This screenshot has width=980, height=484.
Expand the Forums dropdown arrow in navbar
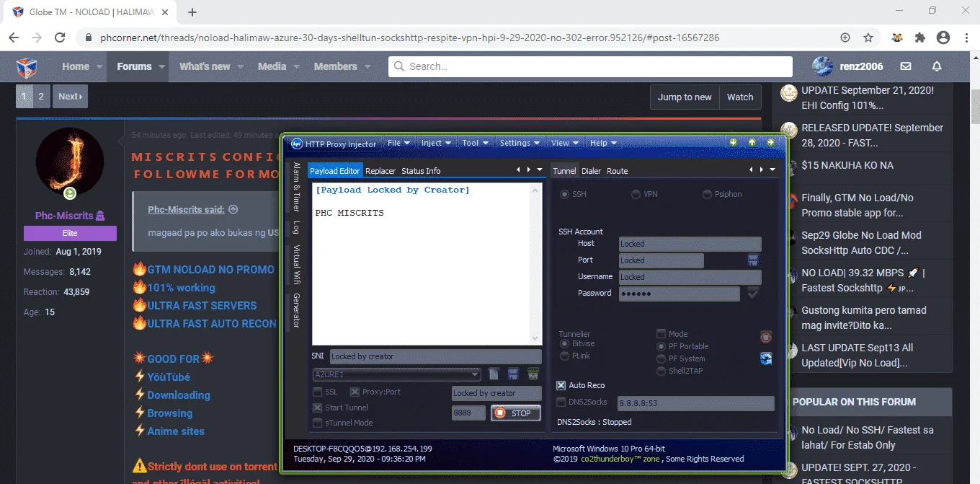point(162,67)
